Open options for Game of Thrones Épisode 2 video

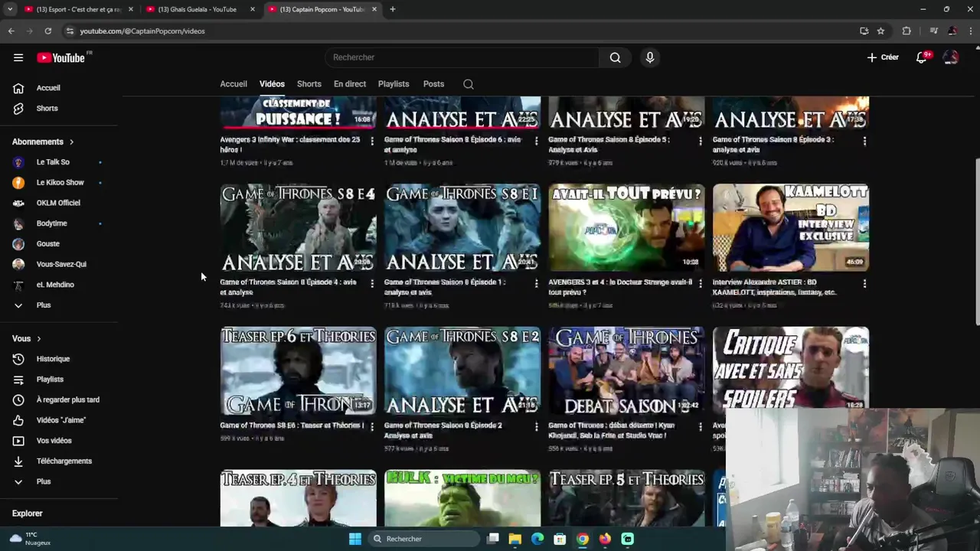(536, 426)
